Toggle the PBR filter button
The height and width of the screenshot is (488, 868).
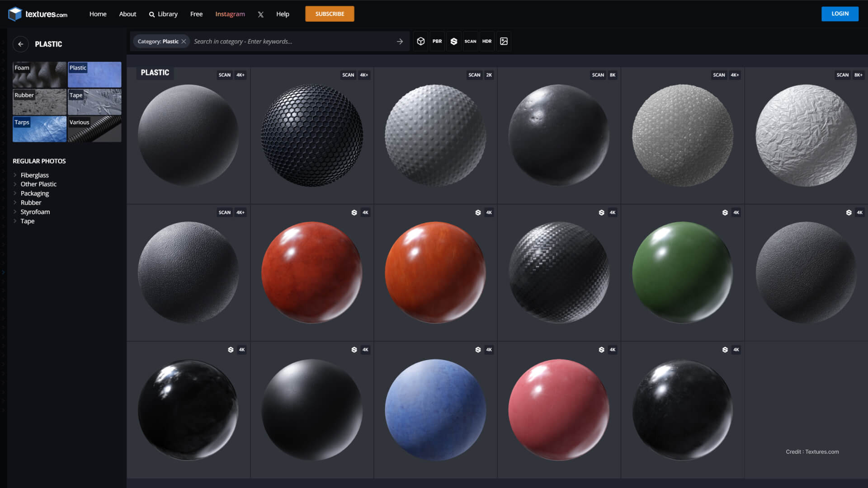point(437,41)
